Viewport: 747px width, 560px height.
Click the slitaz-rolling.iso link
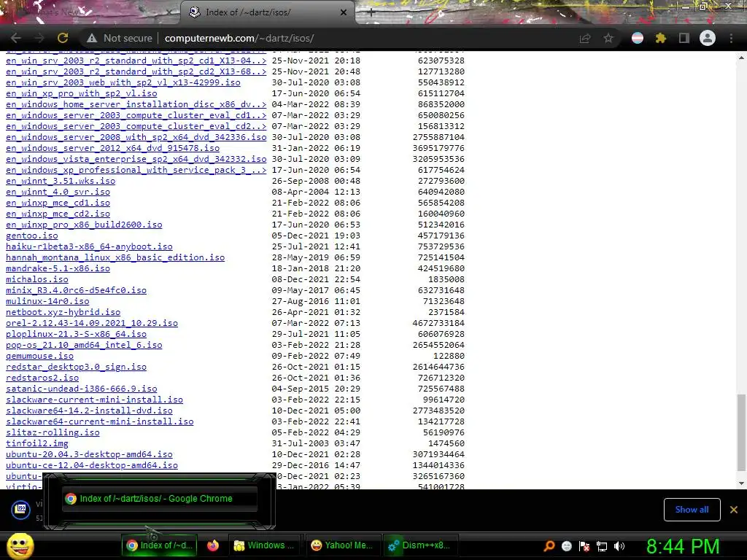(x=53, y=433)
